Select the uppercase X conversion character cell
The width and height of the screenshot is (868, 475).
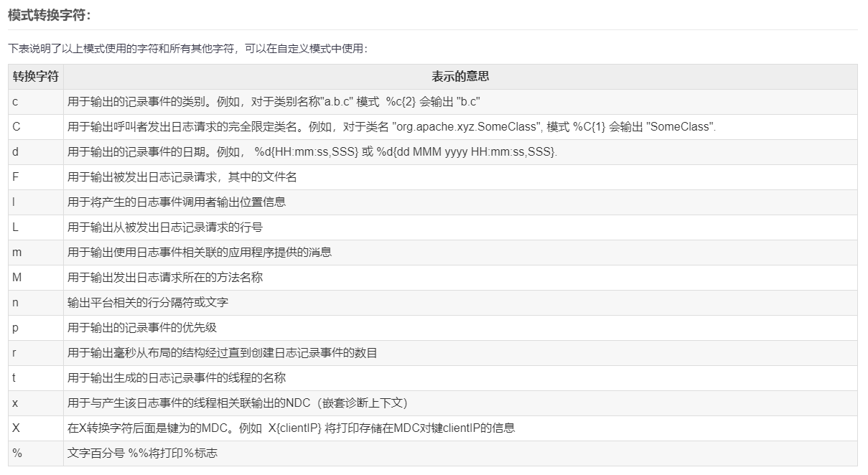pyautogui.click(x=36, y=428)
